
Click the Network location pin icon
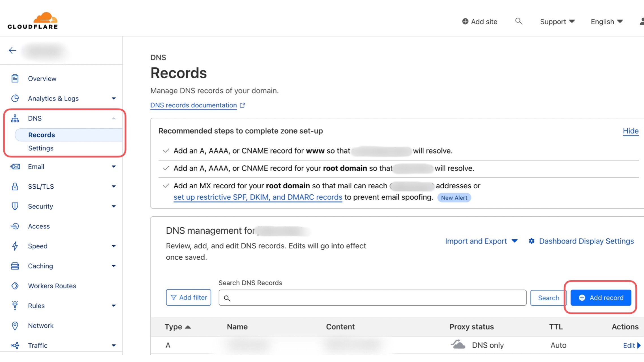(15, 326)
